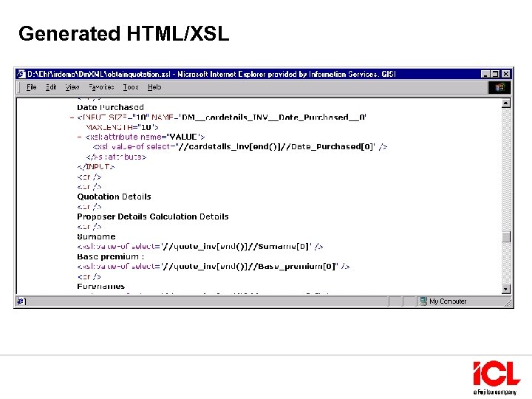Open the Favorites menu

pos(101,87)
